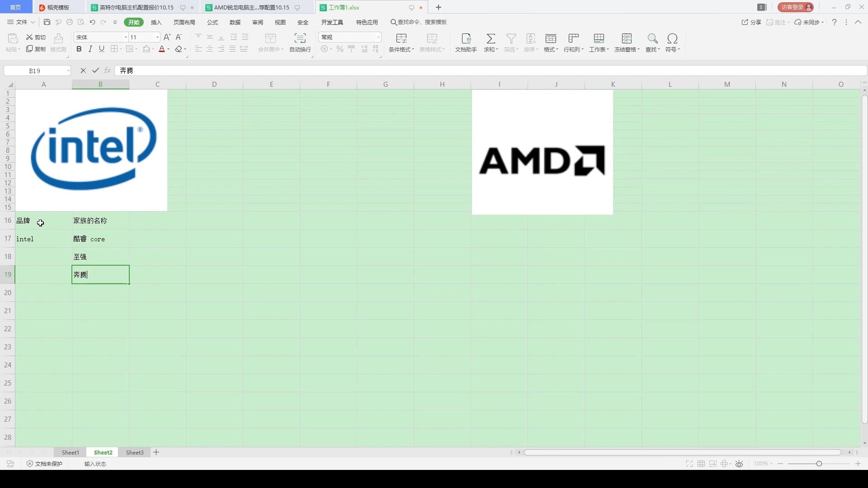Open the 文件 File menu
868x488 pixels.
point(21,22)
